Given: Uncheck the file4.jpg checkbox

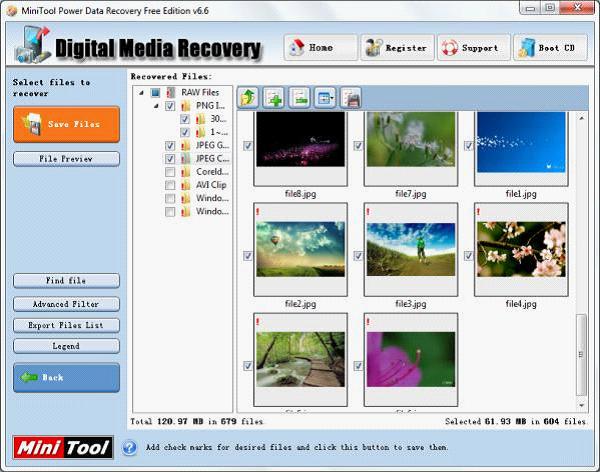Looking at the screenshot, I should [469, 256].
